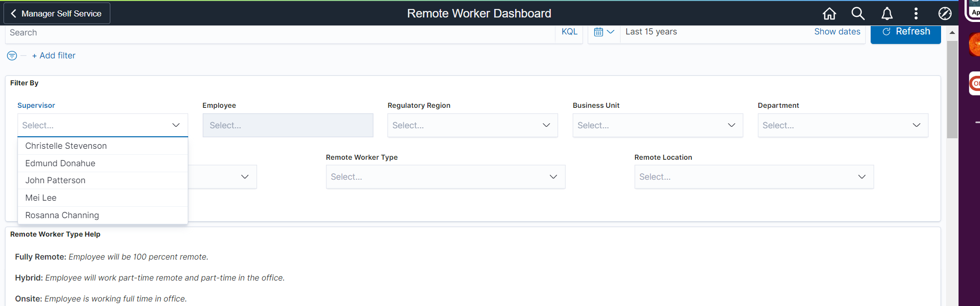This screenshot has width=980, height=306.
Task: Open the three-dot actions menu
Action: pyautogui.click(x=916, y=13)
